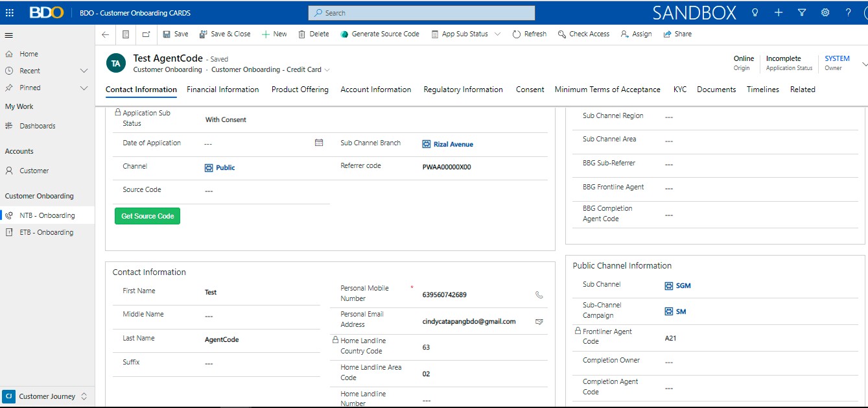Expand the Pinned section in sidebar

[x=84, y=88]
